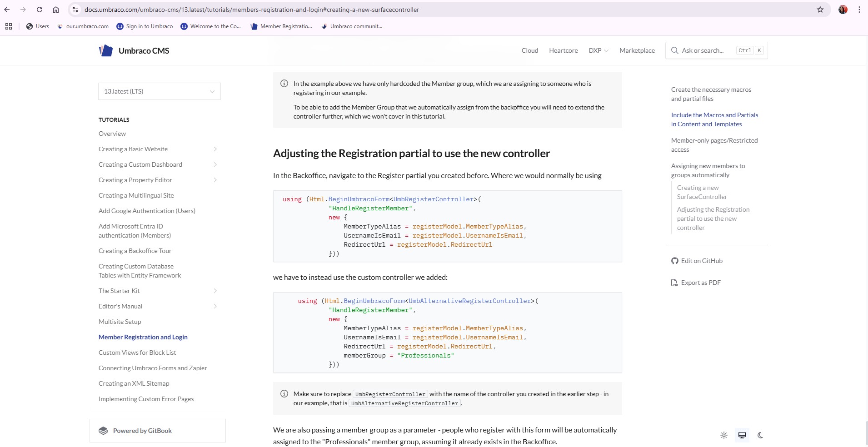
Task: Click the Umbraco CMS title text
Action: click(x=144, y=50)
